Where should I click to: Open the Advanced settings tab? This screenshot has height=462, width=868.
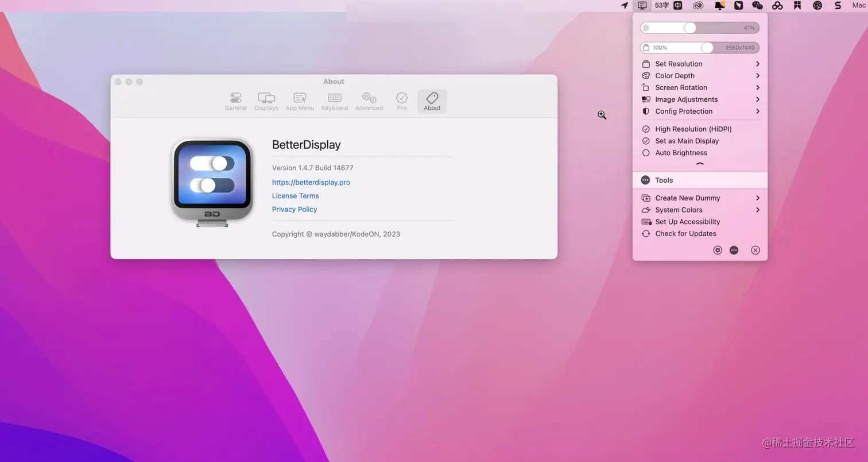click(x=369, y=101)
